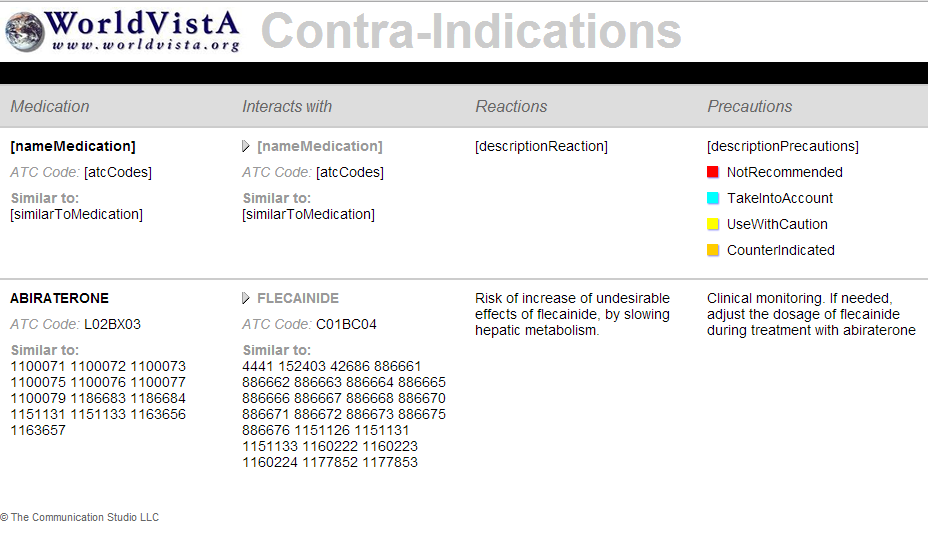Image resolution: width=928 pixels, height=537 pixels.
Task: Open the FLECAINIDE interaction name
Action: [298, 298]
